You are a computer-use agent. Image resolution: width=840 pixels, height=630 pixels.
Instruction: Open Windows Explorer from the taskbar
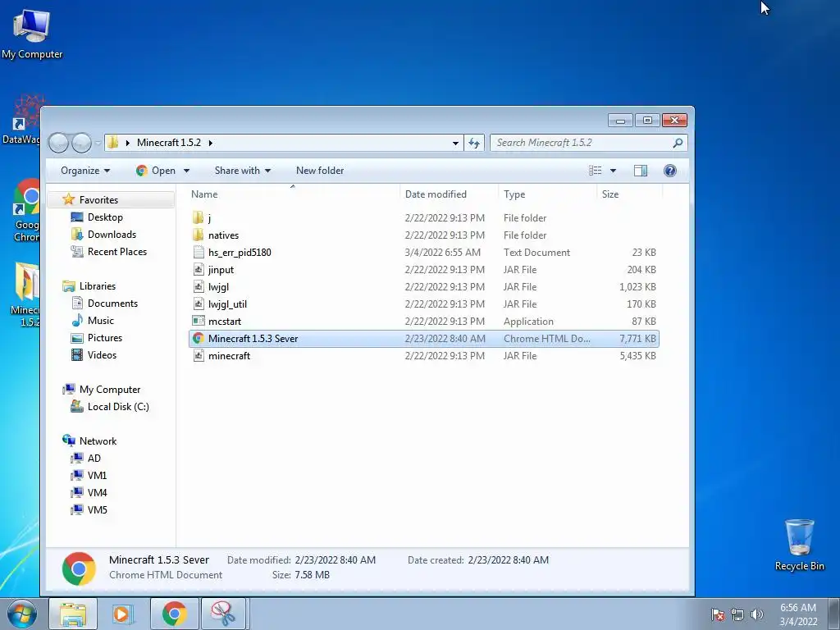73,614
